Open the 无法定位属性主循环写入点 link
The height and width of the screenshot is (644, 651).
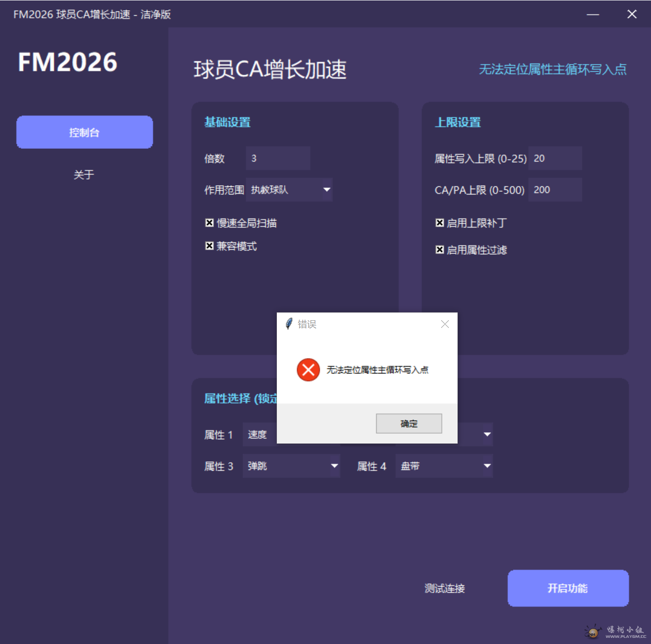pyautogui.click(x=553, y=70)
